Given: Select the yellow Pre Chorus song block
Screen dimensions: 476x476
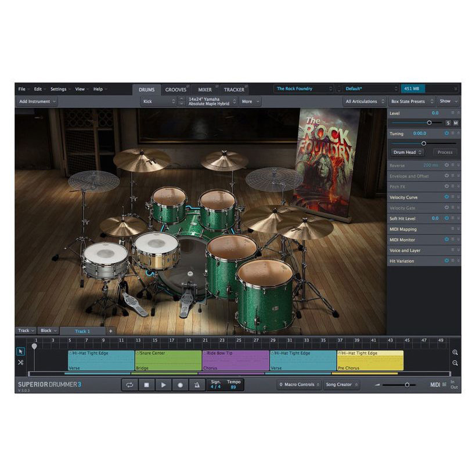Looking at the screenshot, I should pyautogui.click(x=370, y=360).
